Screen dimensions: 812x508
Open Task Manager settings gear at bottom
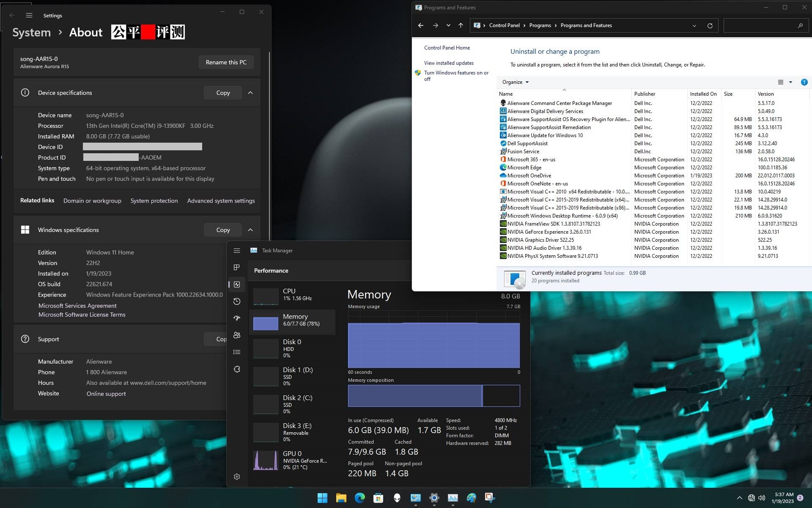click(x=237, y=476)
